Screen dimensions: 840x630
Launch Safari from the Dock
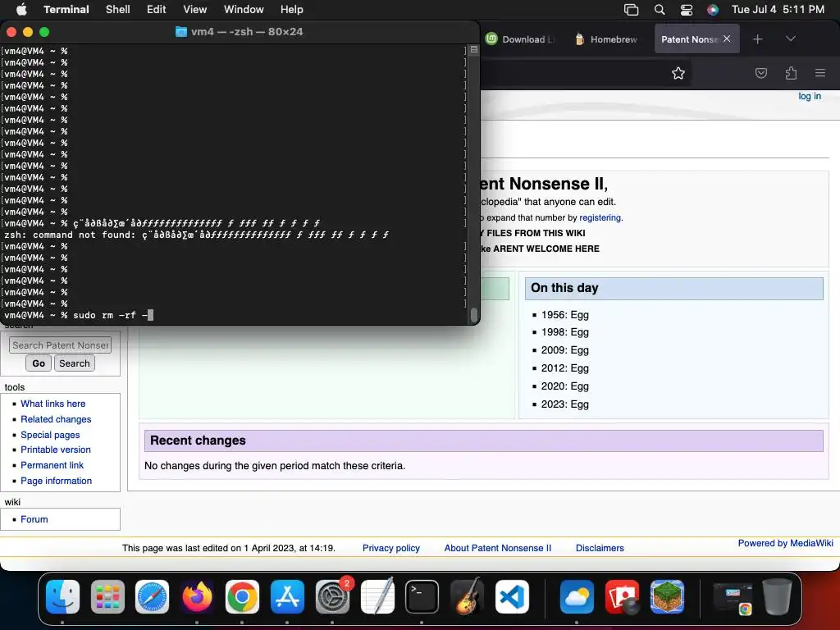pos(152,596)
